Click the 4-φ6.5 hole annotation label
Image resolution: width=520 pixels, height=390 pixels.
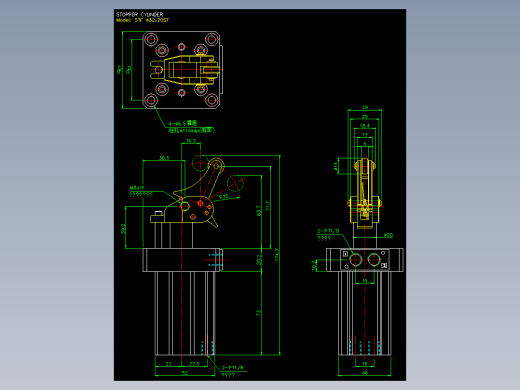point(183,123)
